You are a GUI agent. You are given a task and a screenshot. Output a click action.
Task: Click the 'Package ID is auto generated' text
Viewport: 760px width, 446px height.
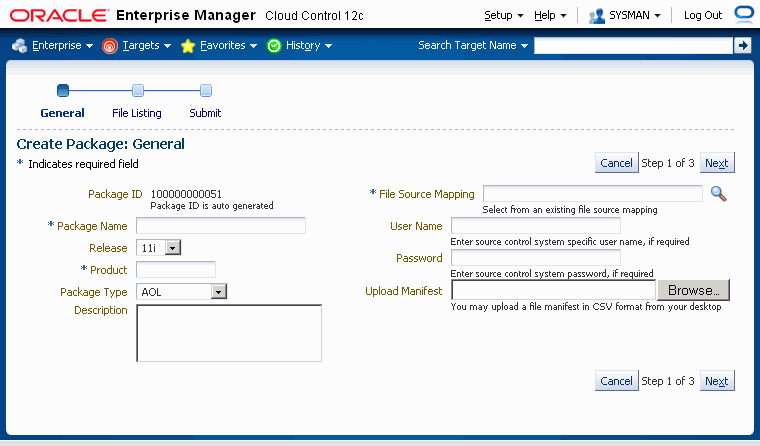coord(212,206)
